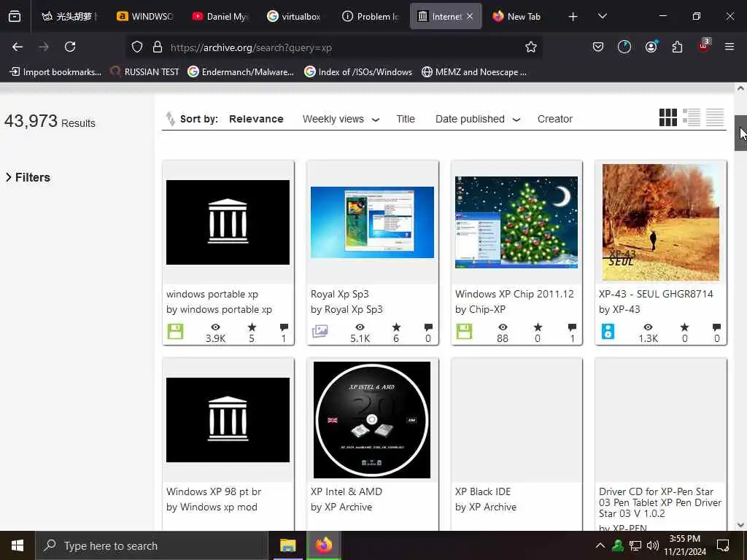The height and width of the screenshot is (560, 747).
Task: Open the notification center icon
Action: [723, 545]
